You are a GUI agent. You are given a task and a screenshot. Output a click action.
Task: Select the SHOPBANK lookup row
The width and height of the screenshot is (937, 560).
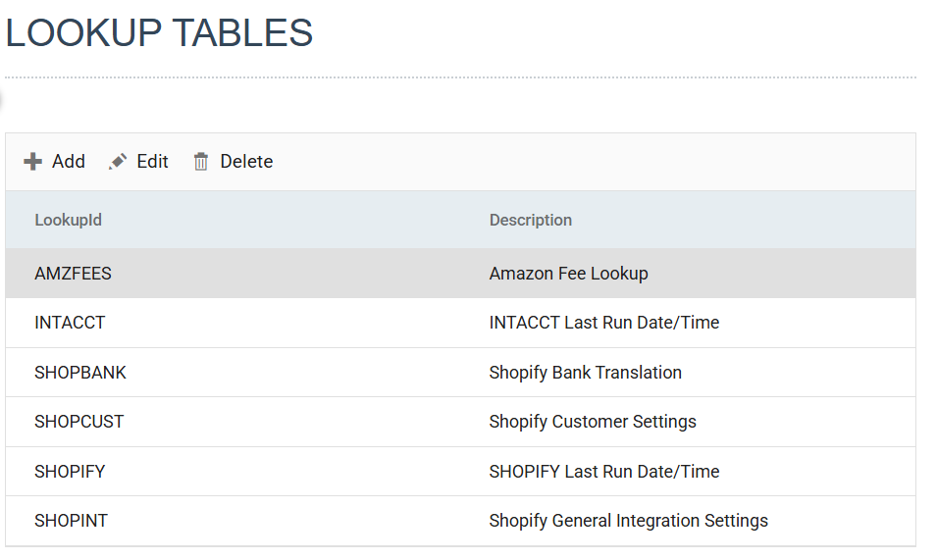coord(460,373)
